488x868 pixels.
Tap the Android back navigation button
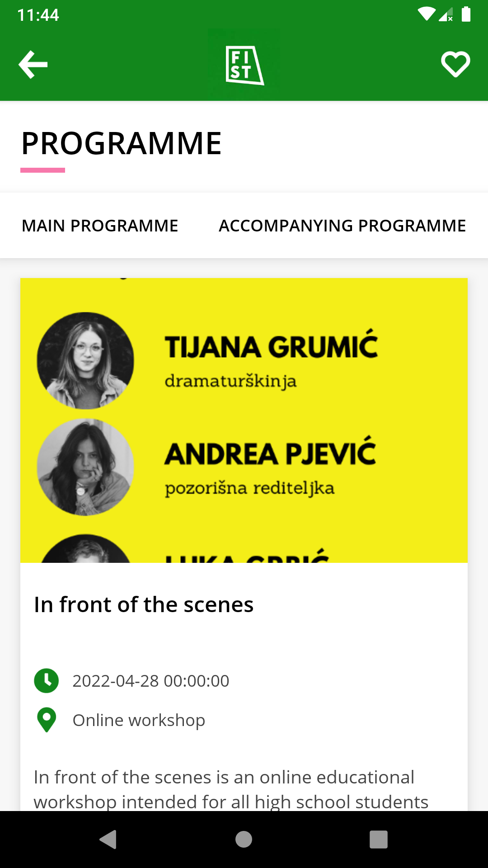(108, 840)
